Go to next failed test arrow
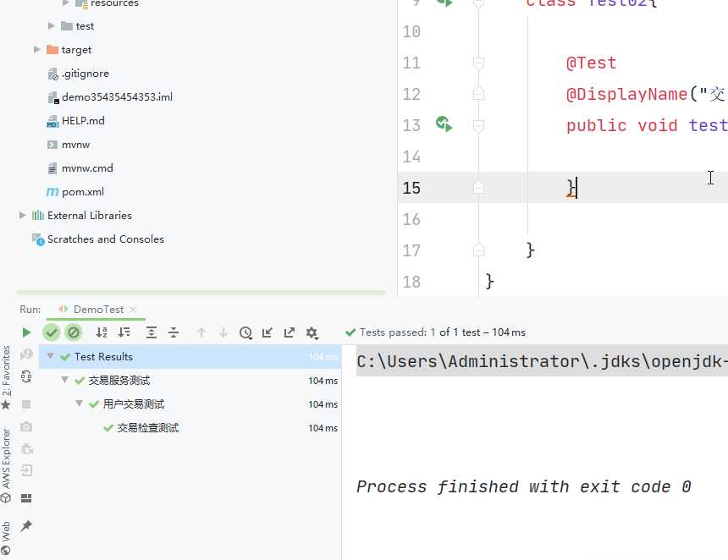 tap(223, 332)
